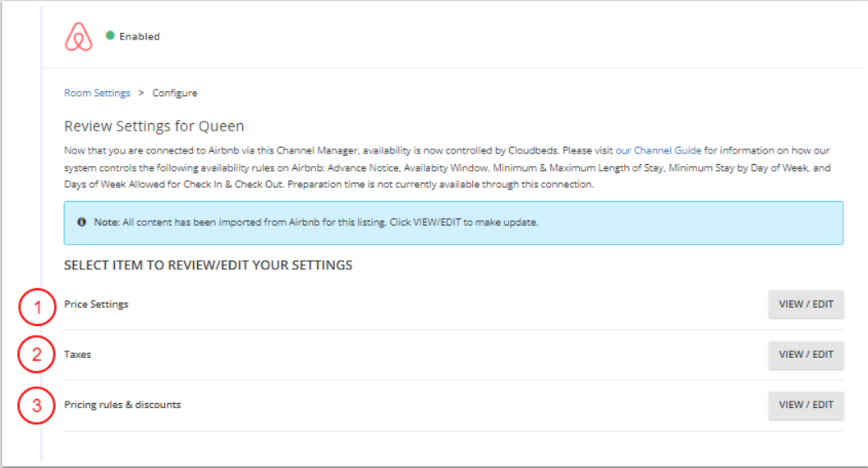Click the Enabled status text
Screen dimensions: 868x468
pos(139,37)
